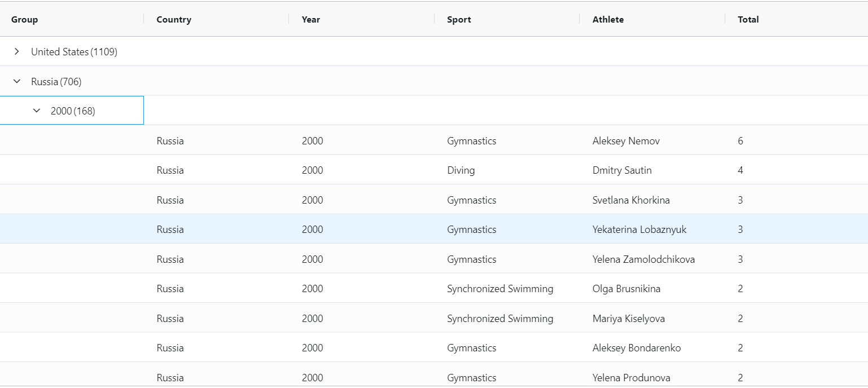Select the highlighted Yekaterina Lobaznyuk cell
Viewport: 868px width, 388px height.
tap(639, 230)
